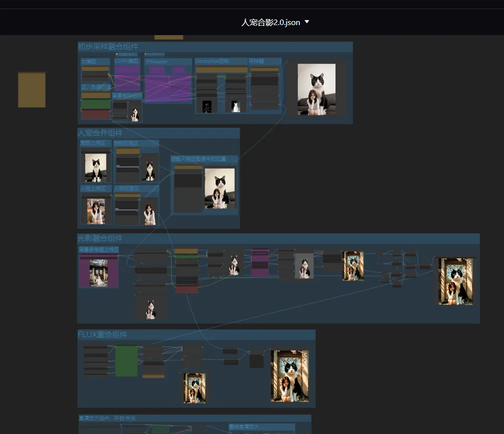Viewport: 504px width, 434px height.
Task: Select the 光影融合组件 group header
Action: click(100, 238)
